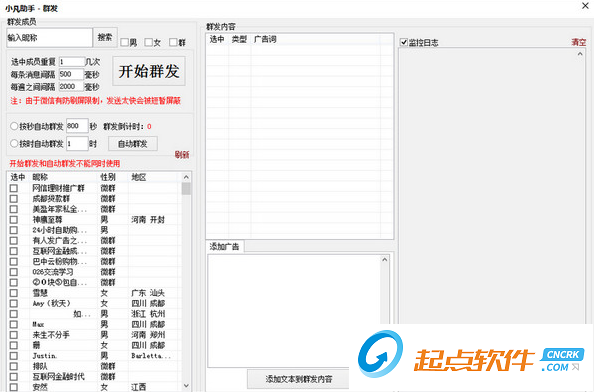Click the monitor log scroll up arrow
The width and height of the screenshot is (594, 392).
point(580,54)
